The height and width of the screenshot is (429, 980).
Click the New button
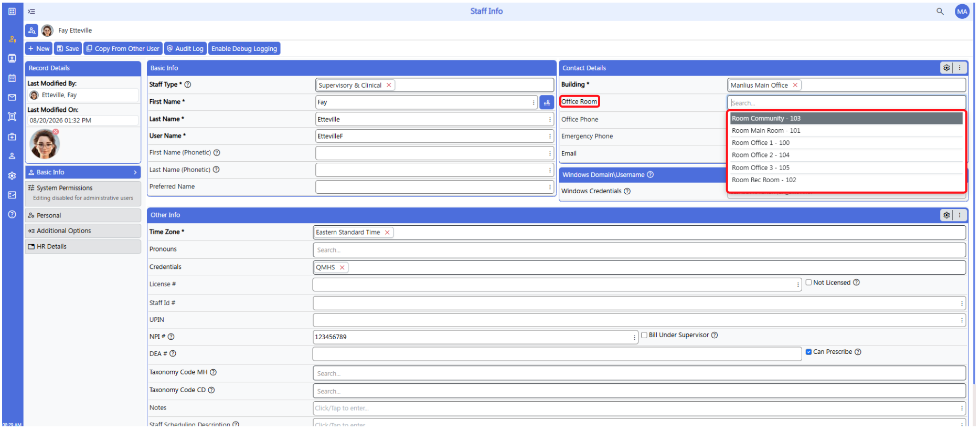(x=39, y=48)
